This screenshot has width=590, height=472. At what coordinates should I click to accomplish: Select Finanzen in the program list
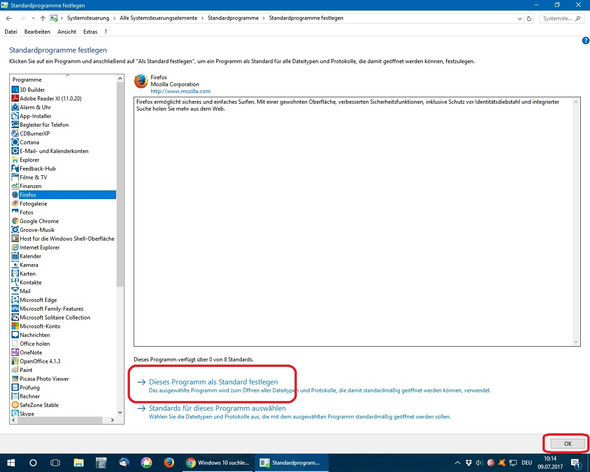coord(30,186)
